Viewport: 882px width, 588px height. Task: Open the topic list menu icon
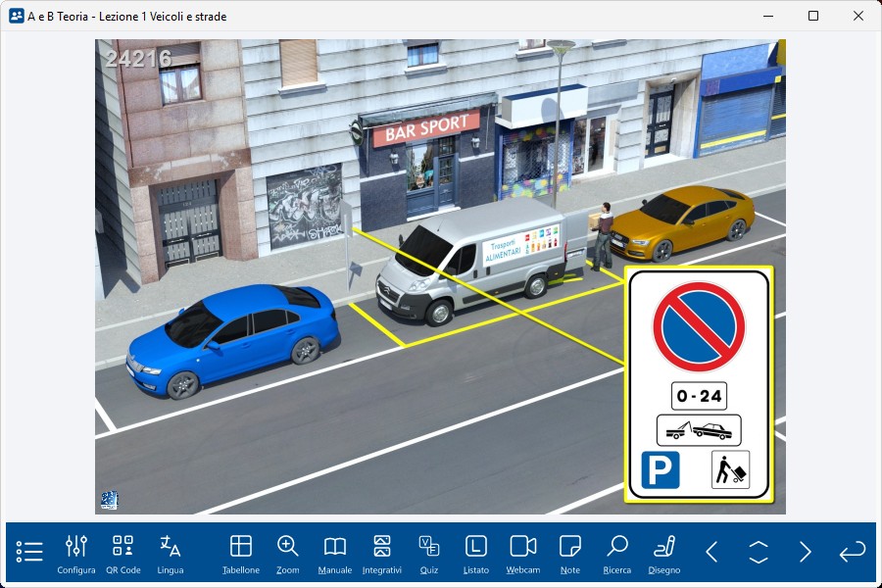coord(29,552)
